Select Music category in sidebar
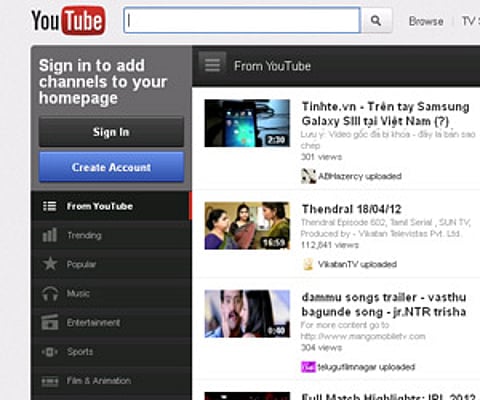480x400 pixels. tap(111, 293)
